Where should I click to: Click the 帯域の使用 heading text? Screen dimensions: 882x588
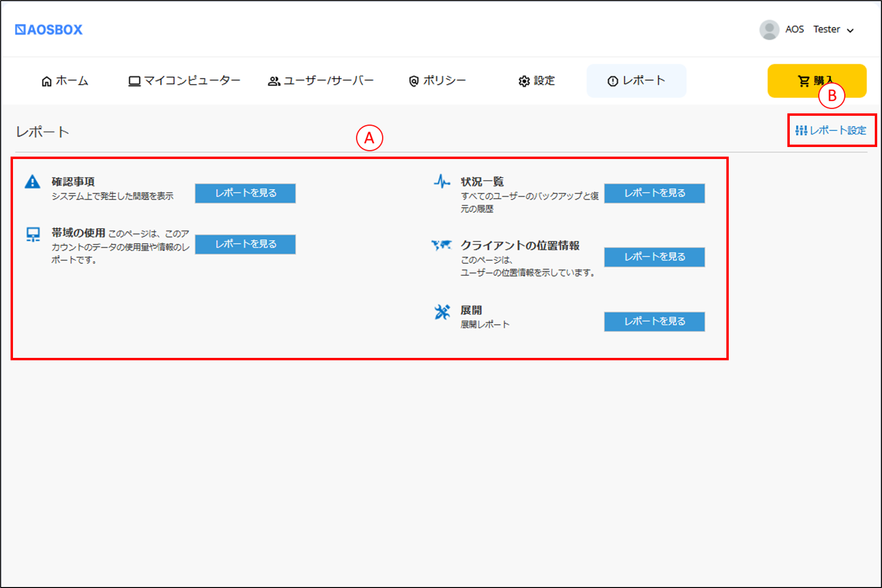click(x=78, y=233)
